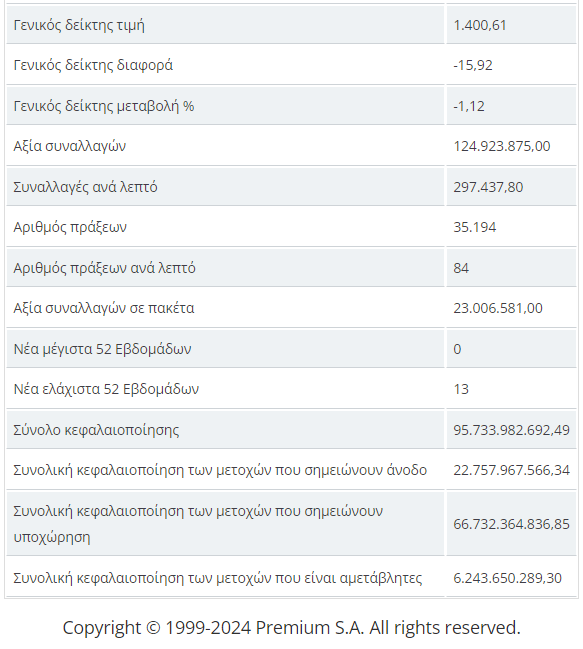Click the 'Γενικός δείκτης τιμή' label
Viewport: 583px width, 649px height.
79,25
